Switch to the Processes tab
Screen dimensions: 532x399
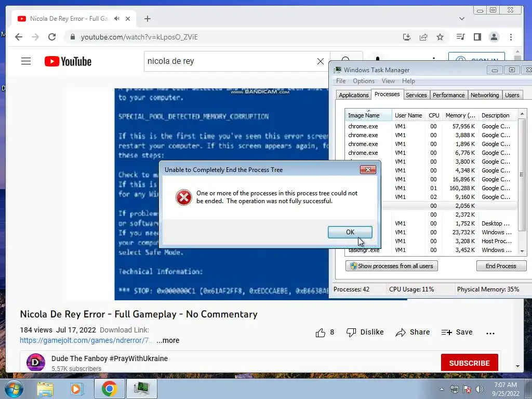(x=387, y=95)
